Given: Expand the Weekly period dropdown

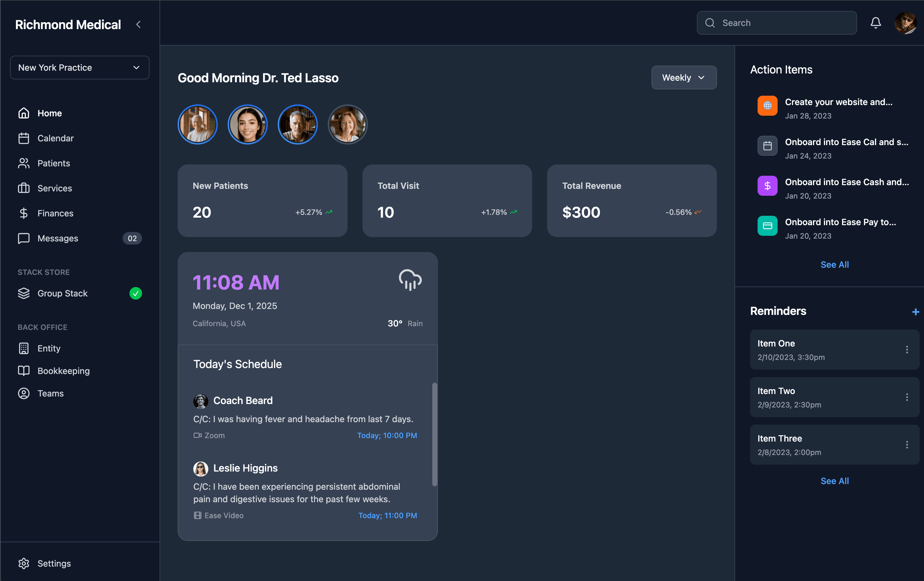Looking at the screenshot, I should click(x=683, y=78).
